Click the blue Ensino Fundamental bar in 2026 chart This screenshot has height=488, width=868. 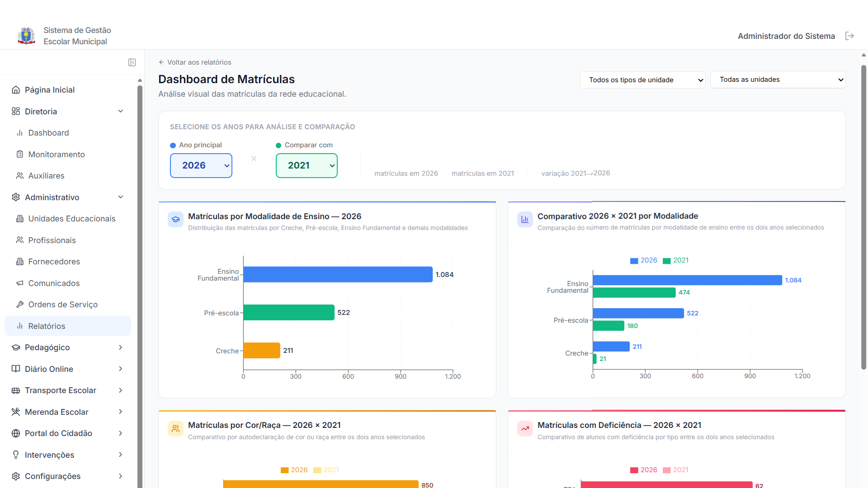(338, 275)
